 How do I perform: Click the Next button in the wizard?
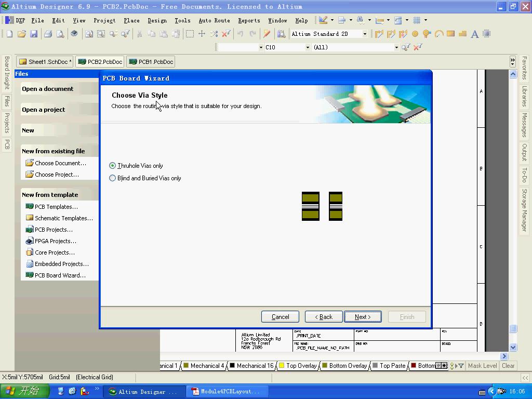(363, 316)
